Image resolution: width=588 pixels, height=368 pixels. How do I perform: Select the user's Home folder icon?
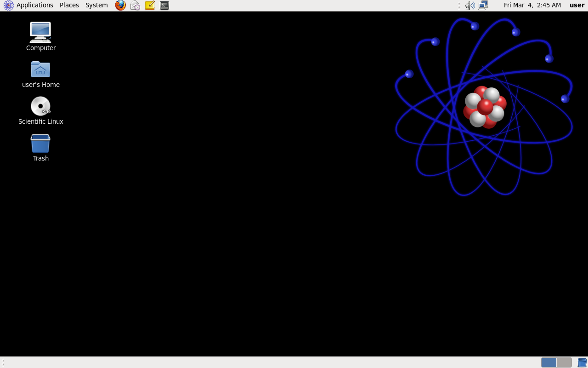40,69
